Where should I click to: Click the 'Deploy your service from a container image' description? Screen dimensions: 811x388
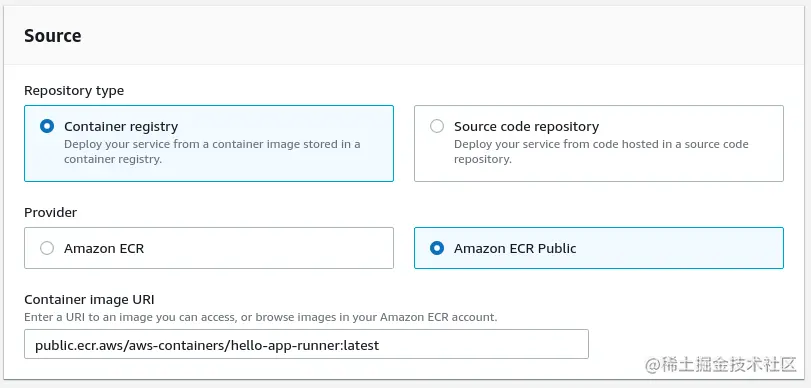[212, 152]
